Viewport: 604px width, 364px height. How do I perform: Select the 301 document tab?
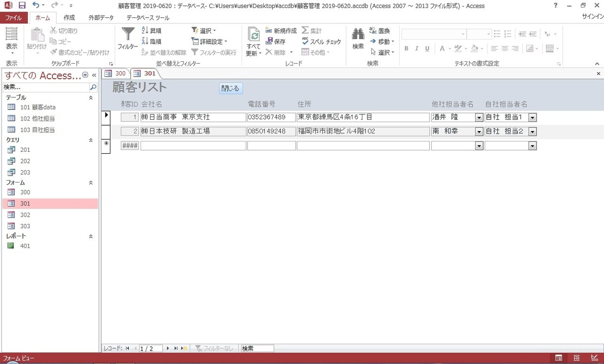(145, 74)
